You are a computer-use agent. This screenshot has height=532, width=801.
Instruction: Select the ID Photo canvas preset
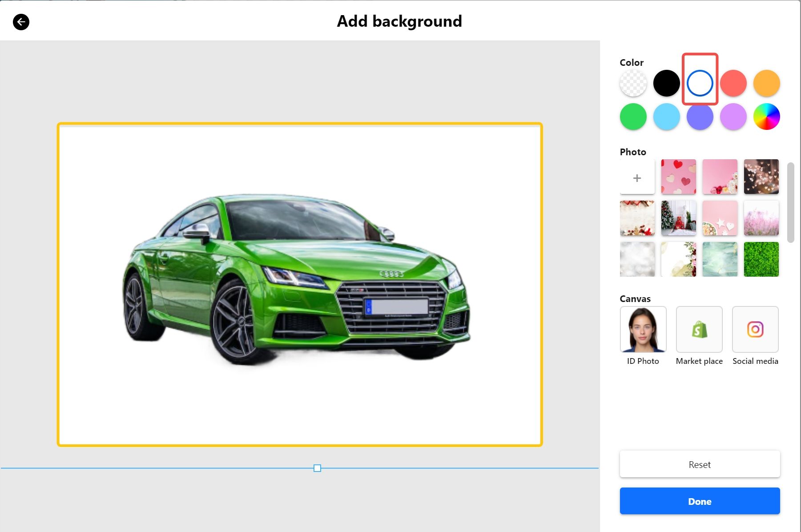pyautogui.click(x=643, y=329)
